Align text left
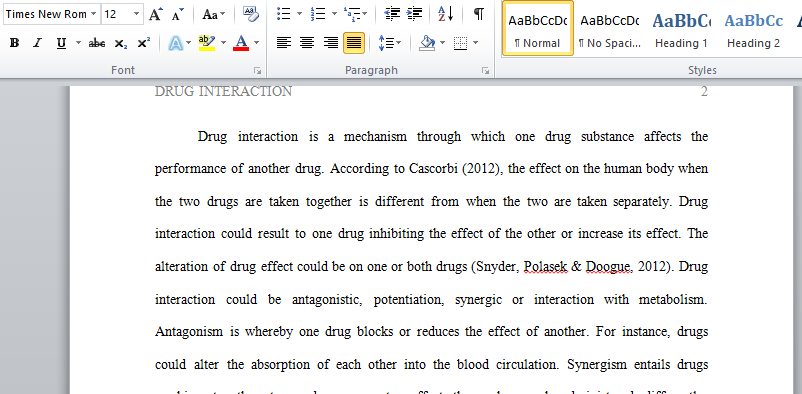This screenshot has height=394, width=802. coord(284,43)
